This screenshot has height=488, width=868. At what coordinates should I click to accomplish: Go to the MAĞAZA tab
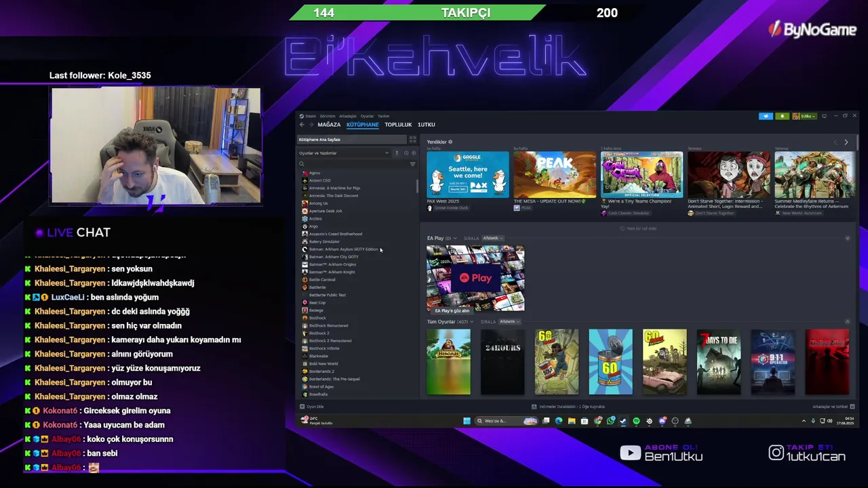[329, 125]
